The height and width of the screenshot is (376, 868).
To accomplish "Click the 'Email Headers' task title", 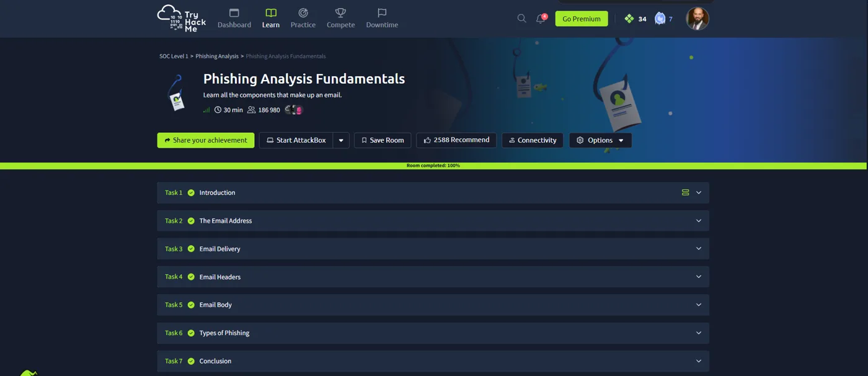I will (x=220, y=277).
